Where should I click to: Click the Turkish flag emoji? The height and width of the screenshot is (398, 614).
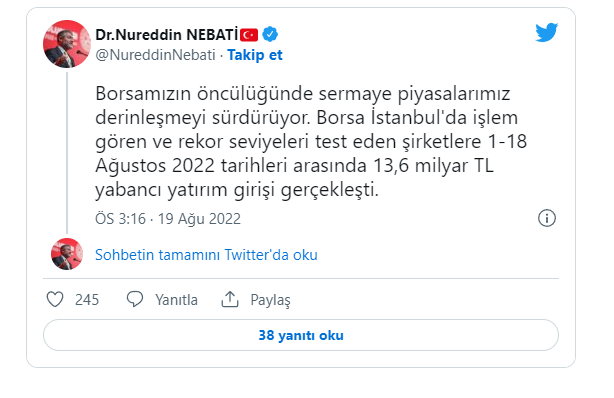249,35
